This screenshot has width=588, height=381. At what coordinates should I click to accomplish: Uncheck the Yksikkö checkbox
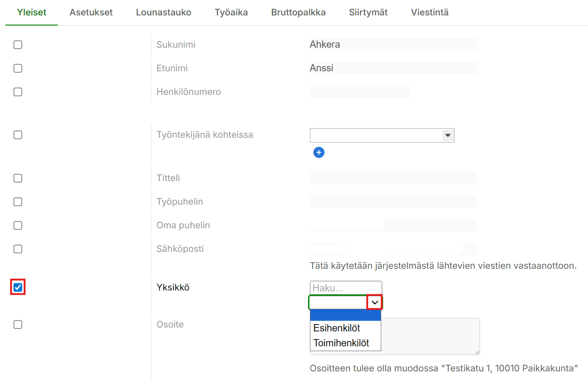[18, 288]
